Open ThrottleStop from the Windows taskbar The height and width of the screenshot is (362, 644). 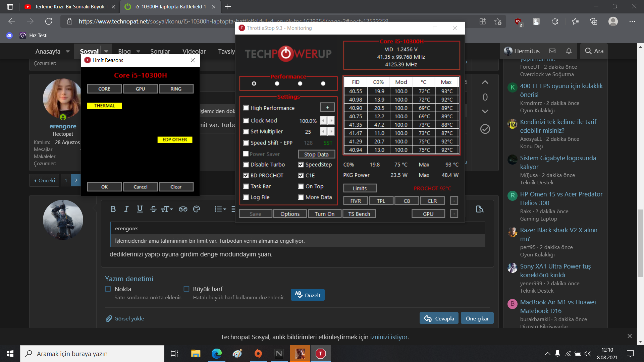(x=320, y=354)
